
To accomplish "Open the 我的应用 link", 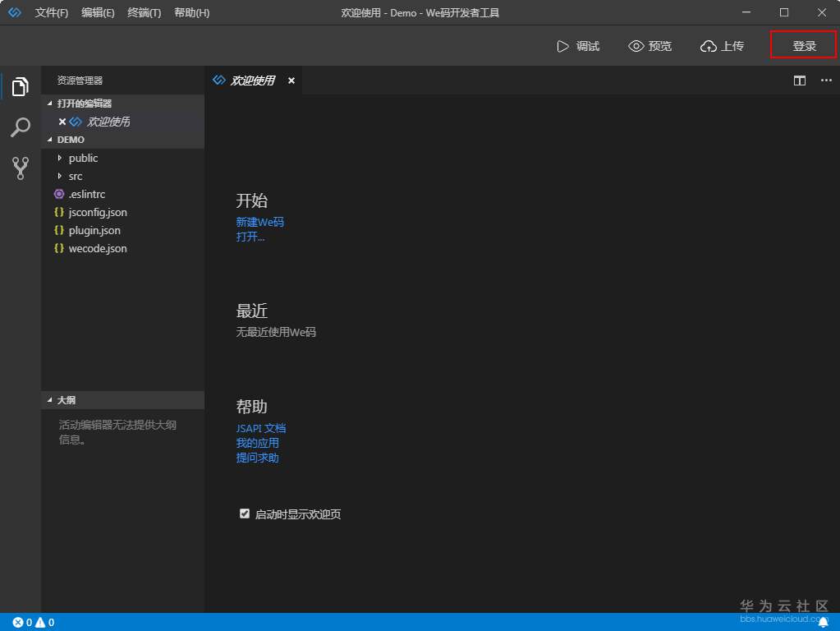I will coord(258,443).
